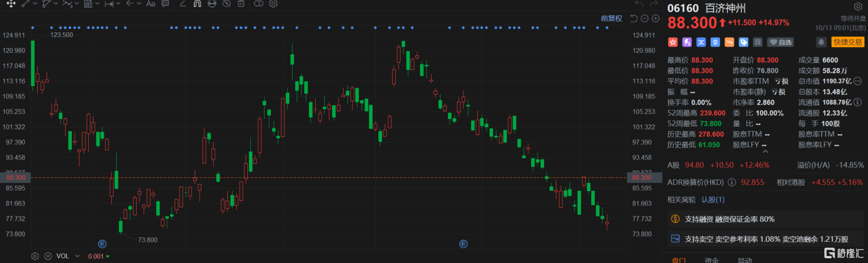This screenshot has height=263, width=868.
Task: Click the 123.500 high price label
Action: (x=62, y=35)
